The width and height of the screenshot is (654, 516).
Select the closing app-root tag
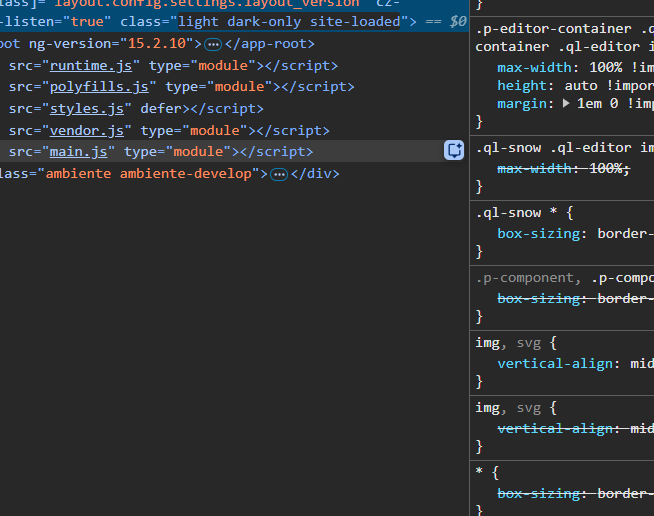tap(270, 44)
